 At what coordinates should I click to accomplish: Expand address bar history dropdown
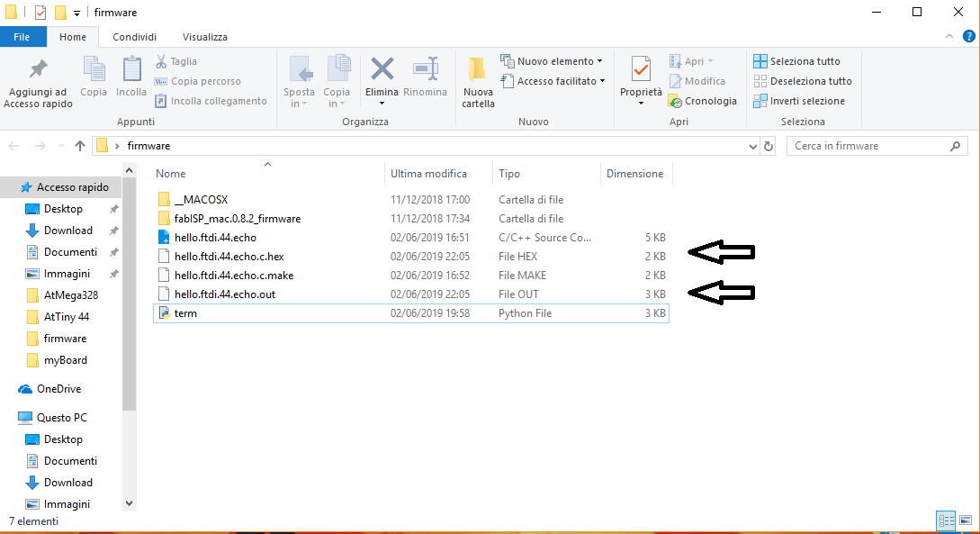pyautogui.click(x=752, y=146)
